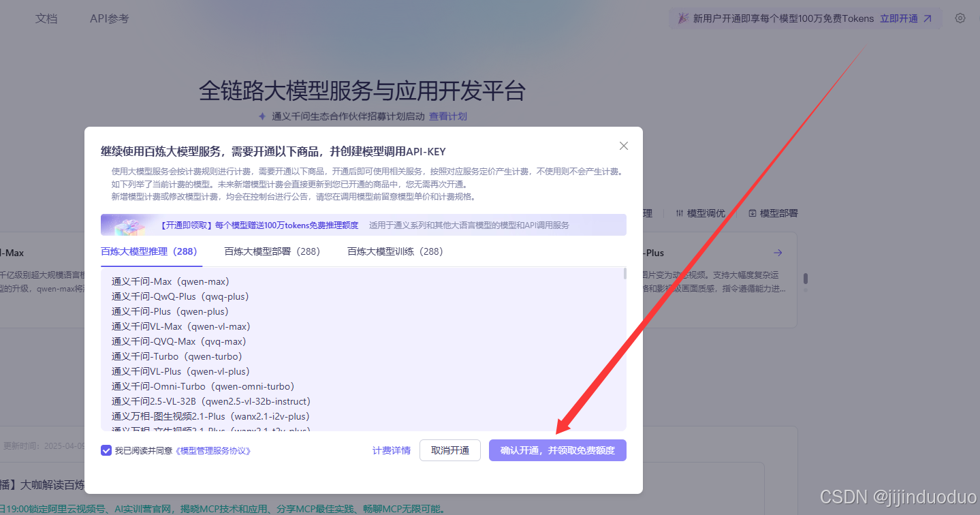
Task: Select 通义千问-Plus (qwen-plus) row
Action: (x=170, y=311)
